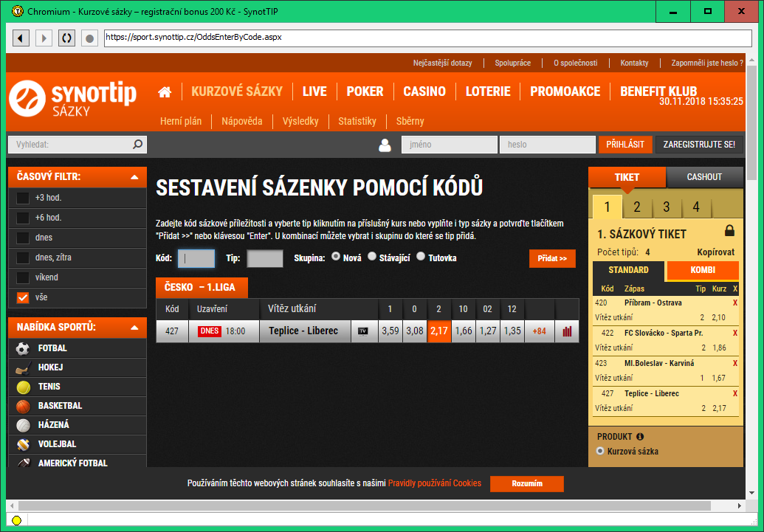Select Tutovka group radio button
This screenshot has height=532, width=764.
(x=421, y=256)
